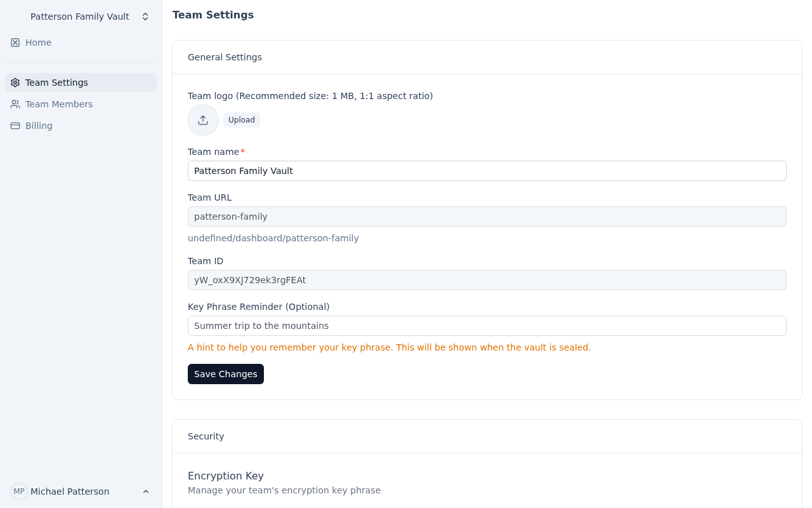Click the Home icon in the sidebar
Viewport: 812px width, 508px height.
coord(15,43)
